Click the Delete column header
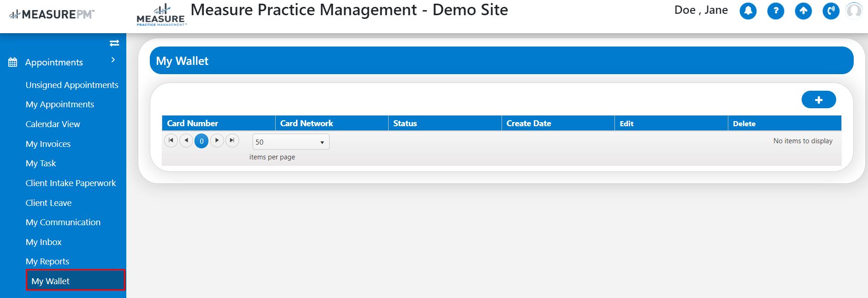Screen dimensions: 868x298 (785, 123)
